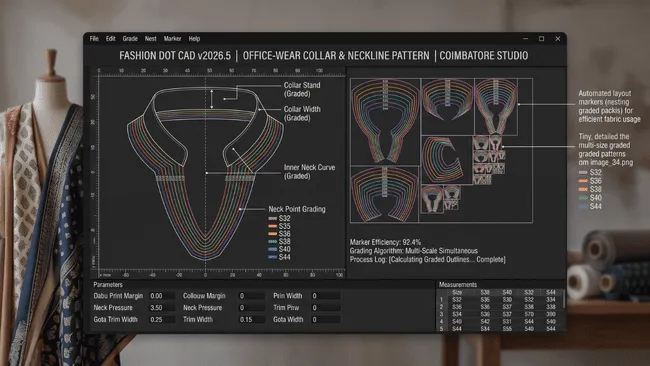Click the Process Log status line

pos(427,259)
